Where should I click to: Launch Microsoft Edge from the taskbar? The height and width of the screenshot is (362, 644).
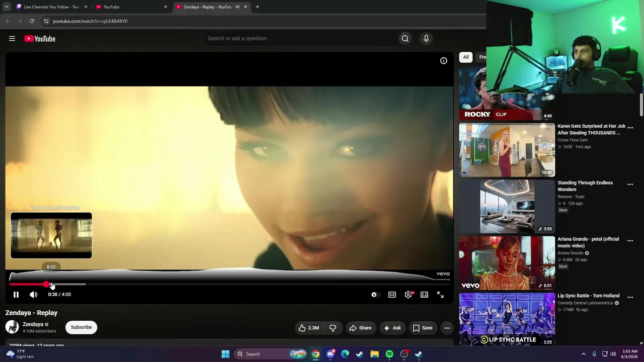tap(345, 354)
